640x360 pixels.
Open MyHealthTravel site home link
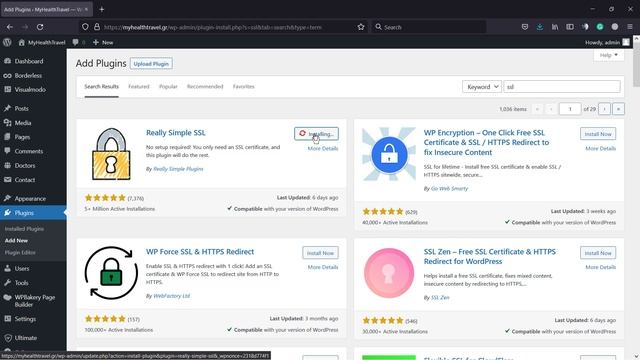click(x=42, y=42)
